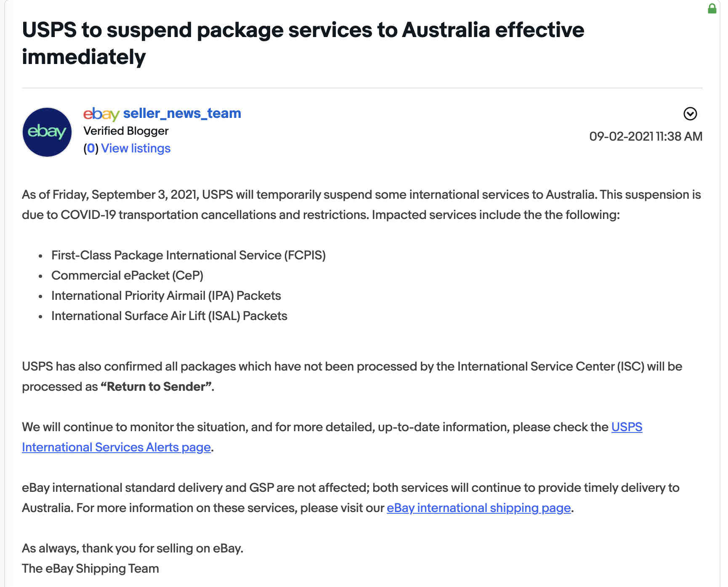728x587 pixels.
Task: Click the second-line "International Services Alerts page" link text
Action: coord(116,447)
